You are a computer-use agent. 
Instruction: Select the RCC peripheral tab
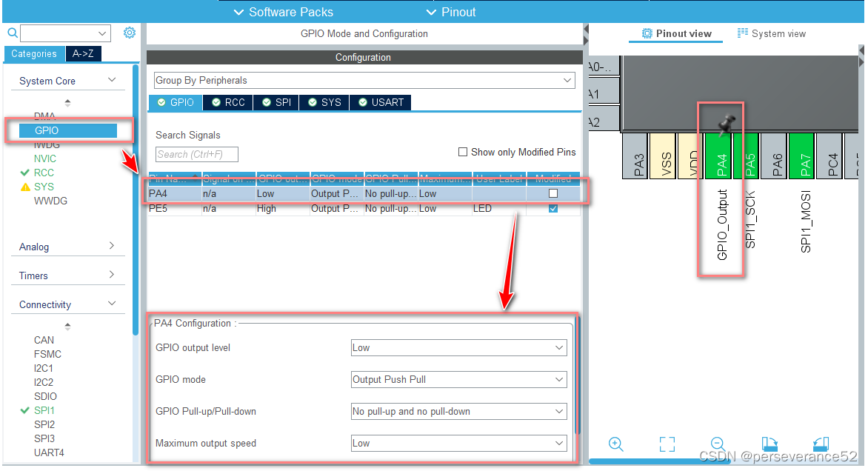click(x=228, y=102)
